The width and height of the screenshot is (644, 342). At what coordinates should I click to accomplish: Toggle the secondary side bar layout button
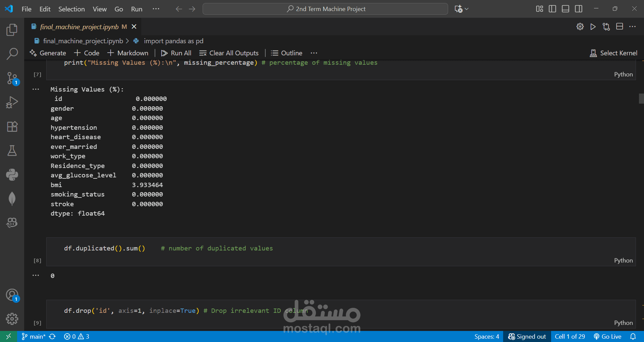tap(579, 9)
